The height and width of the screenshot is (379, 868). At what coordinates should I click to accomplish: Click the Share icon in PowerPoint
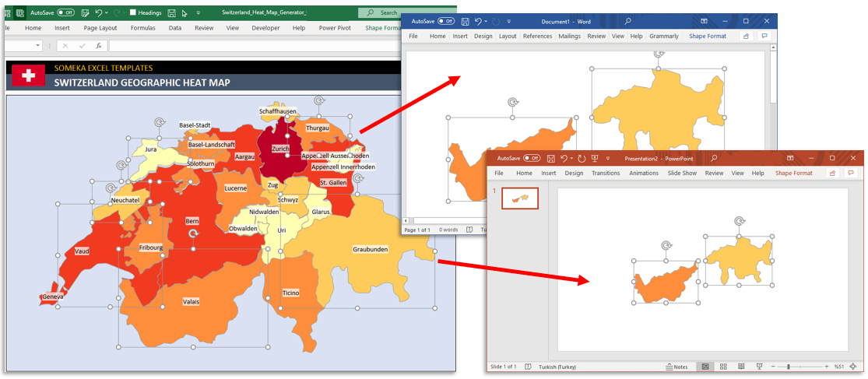(832, 174)
